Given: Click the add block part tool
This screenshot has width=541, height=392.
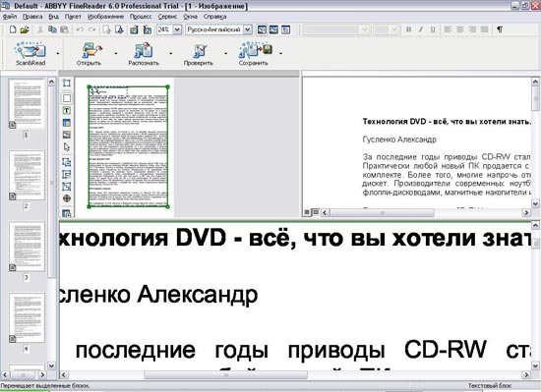Looking at the screenshot, I should 67,162.
